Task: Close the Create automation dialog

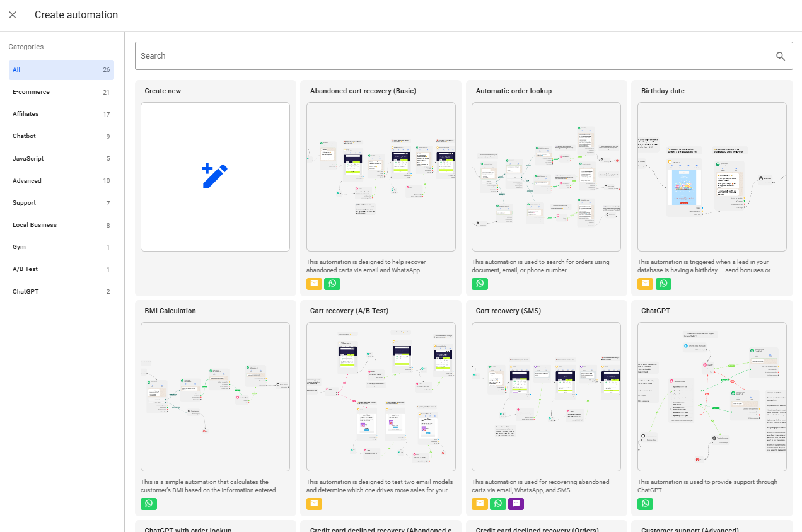Action: (x=13, y=15)
